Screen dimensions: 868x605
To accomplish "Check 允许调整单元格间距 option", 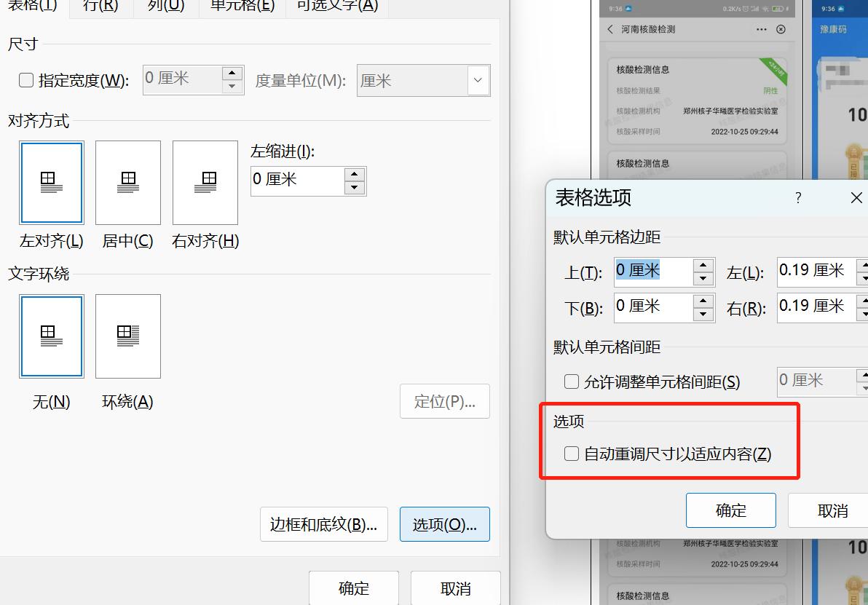I will click(x=572, y=381).
